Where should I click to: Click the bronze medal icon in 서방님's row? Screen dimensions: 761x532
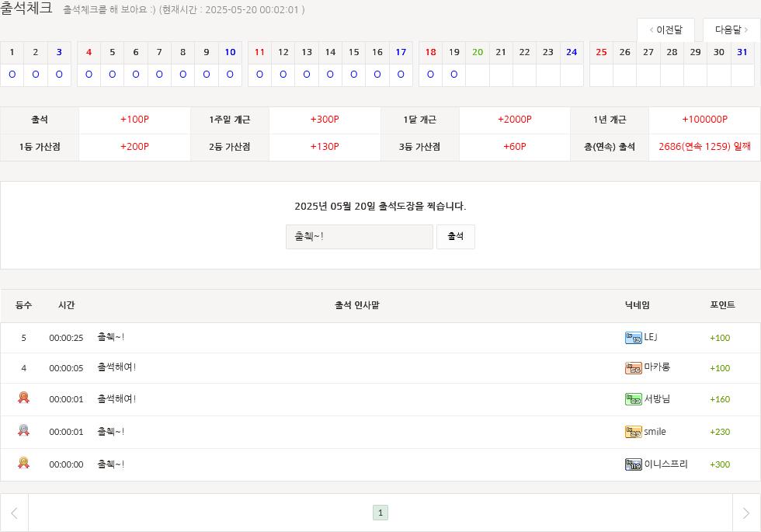click(x=23, y=398)
